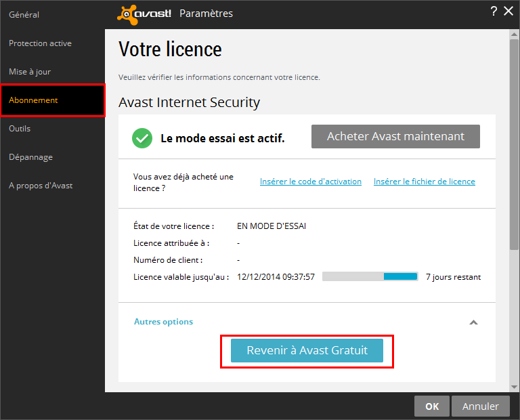
Task: Go to Protection active settings
Action: (x=40, y=43)
